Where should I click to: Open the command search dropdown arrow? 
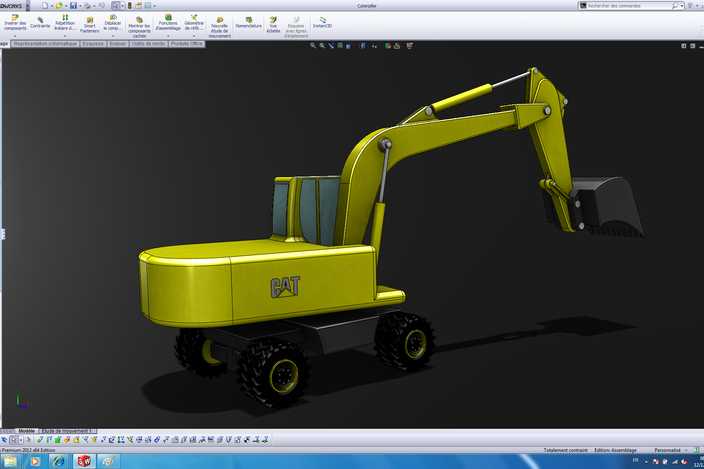tap(682, 5)
